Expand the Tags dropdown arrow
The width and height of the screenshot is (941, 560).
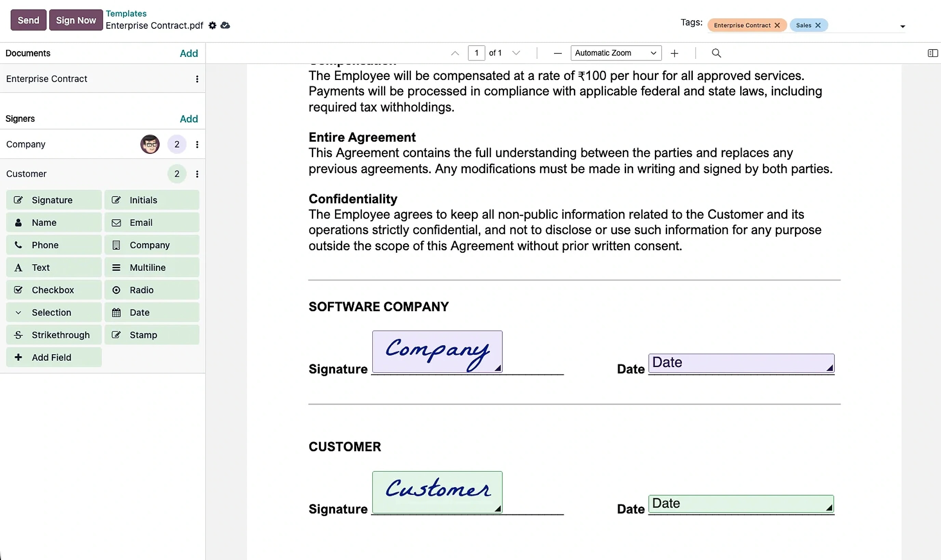902,26
